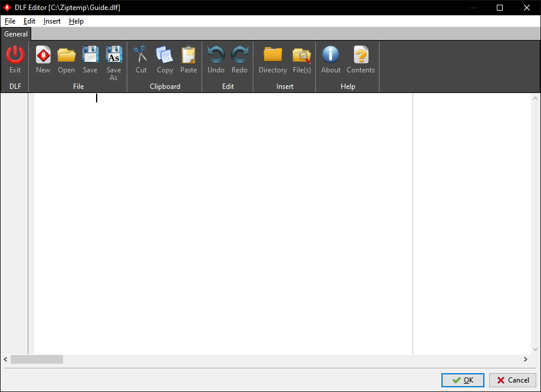Paste from the clipboard icon
This screenshot has width=541, height=392.
tap(189, 55)
